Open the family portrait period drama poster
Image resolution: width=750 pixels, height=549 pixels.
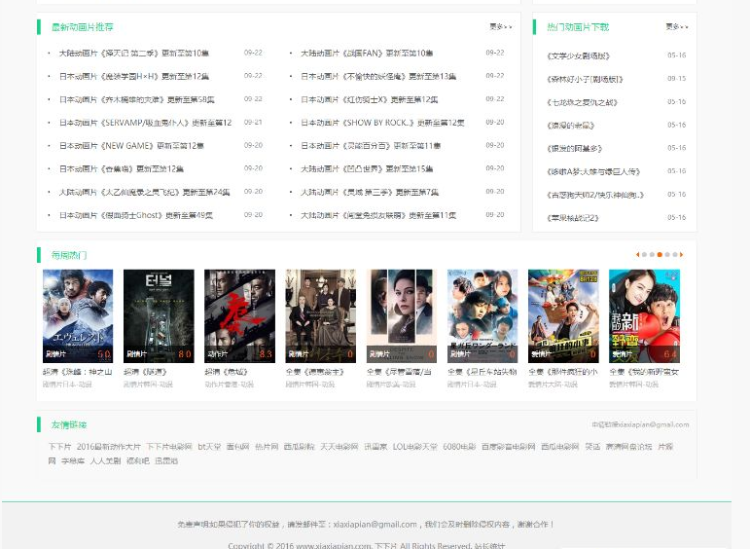click(x=320, y=316)
